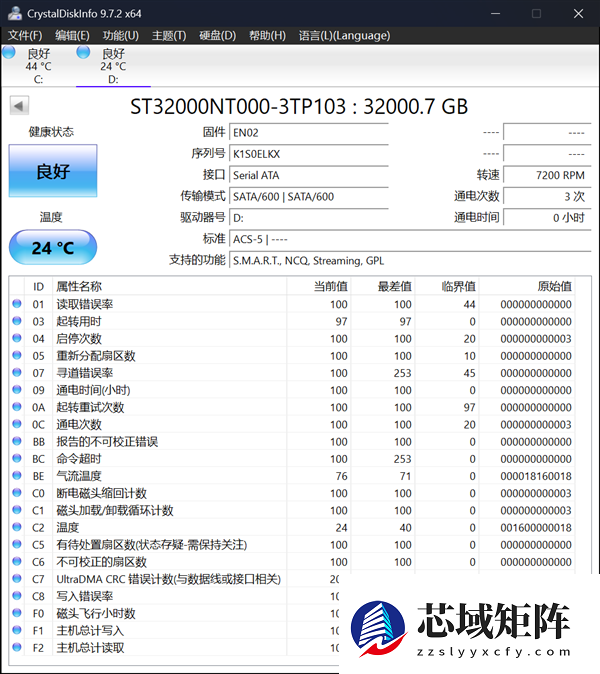Click the status dot for ID BC 命令超时

(x=17, y=459)
